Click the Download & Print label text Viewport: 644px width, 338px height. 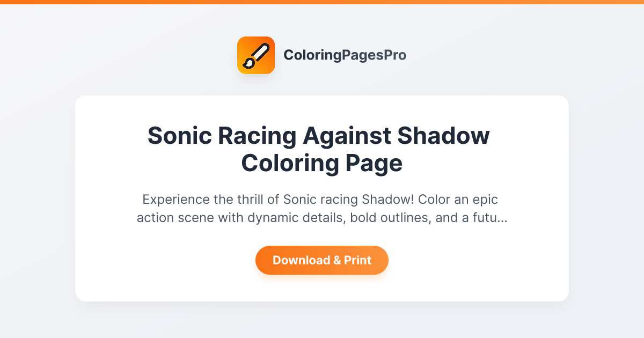point(322,260)
